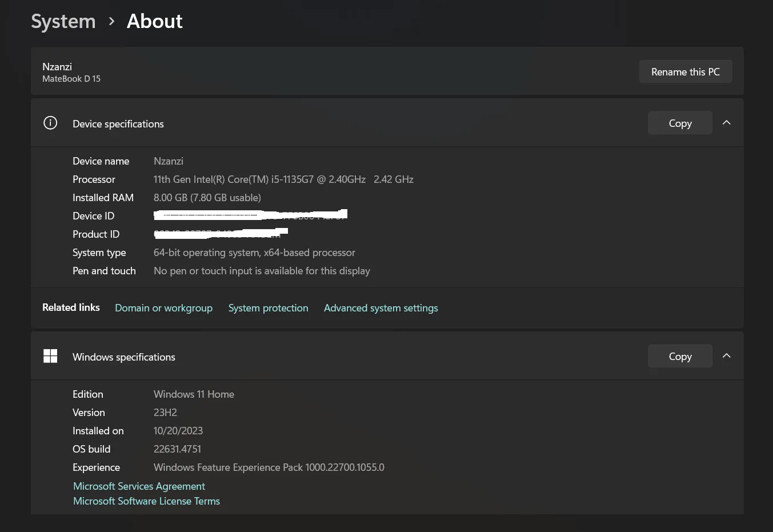This screenshot has width=773, height=532.
Task: Select the No pen or touch input text
Action: pos(262,271)
